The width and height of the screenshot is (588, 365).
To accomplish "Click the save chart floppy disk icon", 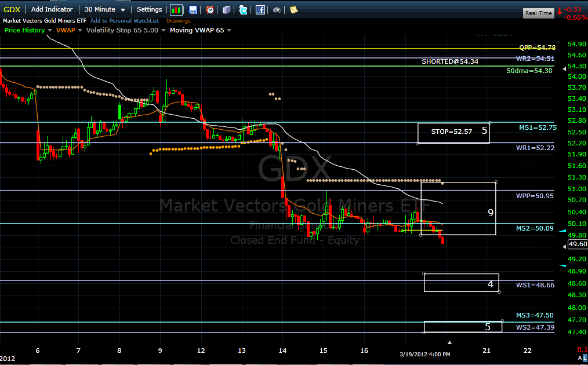I will coord(193,10).
